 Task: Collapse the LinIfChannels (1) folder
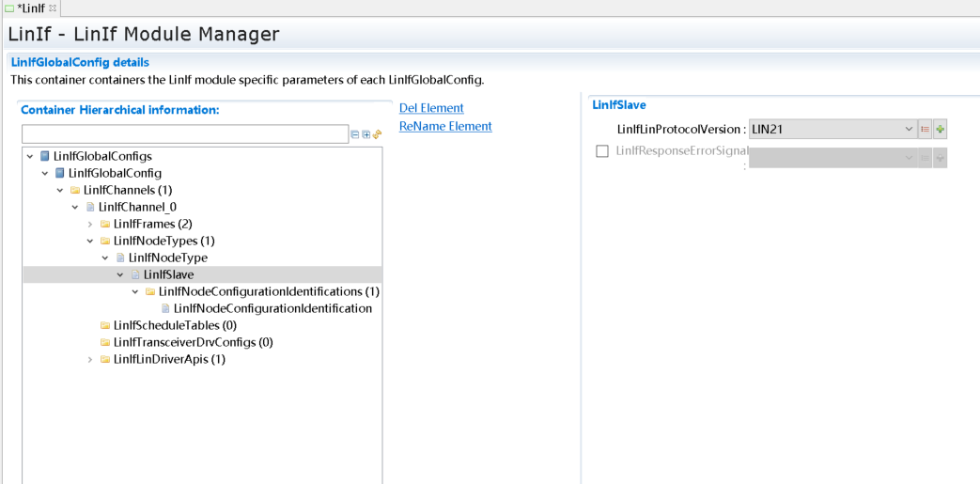click(x=60, y=190)
